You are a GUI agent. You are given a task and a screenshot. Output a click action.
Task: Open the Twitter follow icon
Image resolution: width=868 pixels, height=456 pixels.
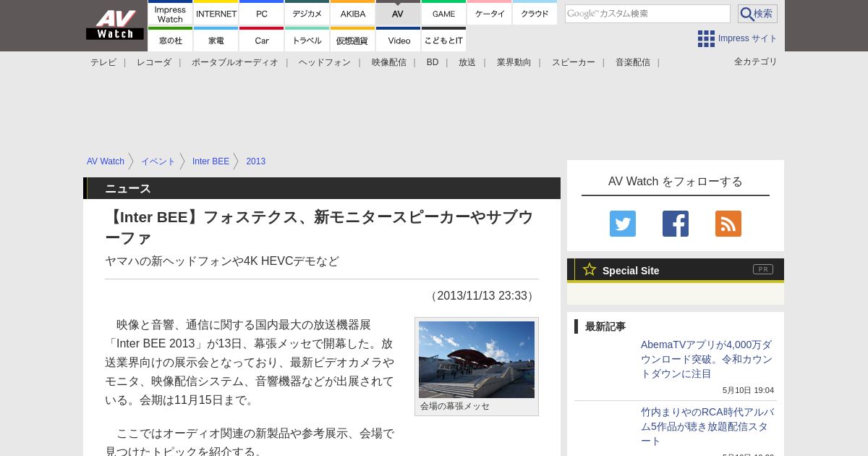[x=623, y=224]
